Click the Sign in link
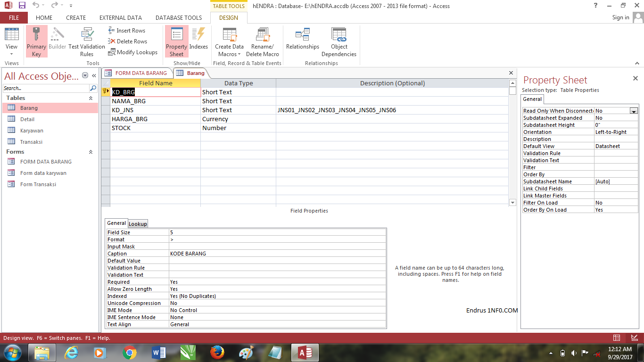644x362 pixels. tap(620, 17)
